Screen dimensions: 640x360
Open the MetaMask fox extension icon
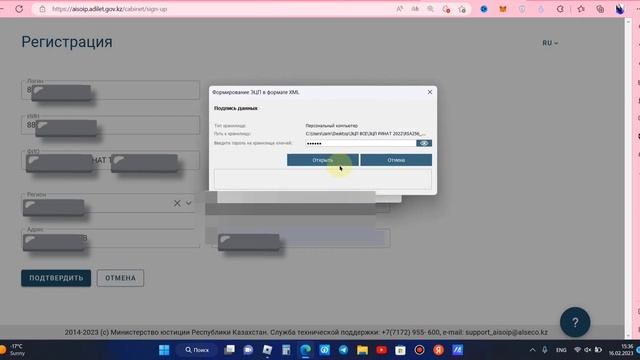coord(503,9)
